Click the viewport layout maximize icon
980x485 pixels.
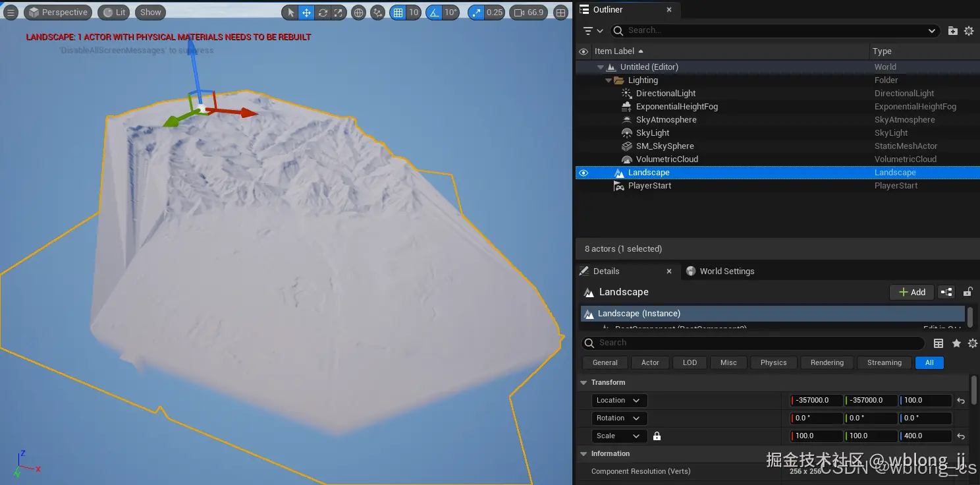point(560,13)
